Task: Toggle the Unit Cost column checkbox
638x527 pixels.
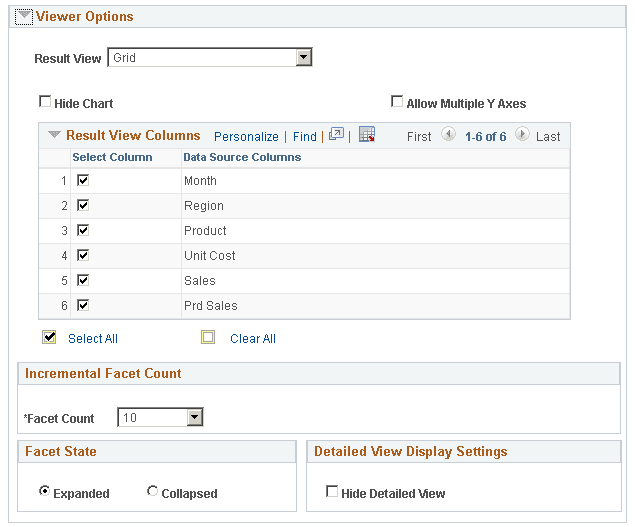Action: coord(83,255)
